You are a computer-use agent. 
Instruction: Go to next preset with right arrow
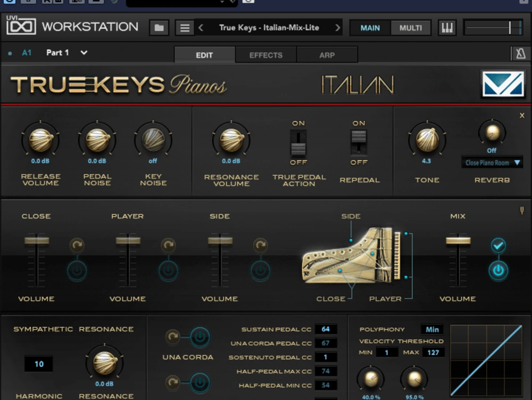(x=337, y=28)
